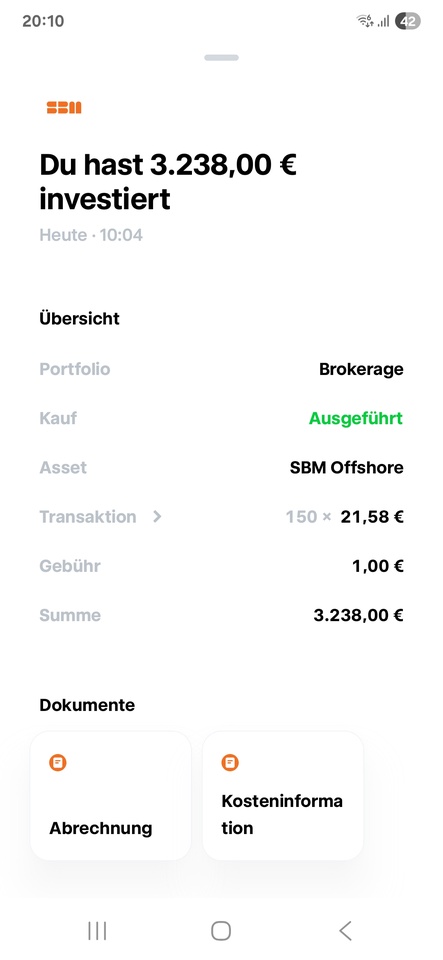
Task: Tap the battery indicator in status bar
Action: 408,21
